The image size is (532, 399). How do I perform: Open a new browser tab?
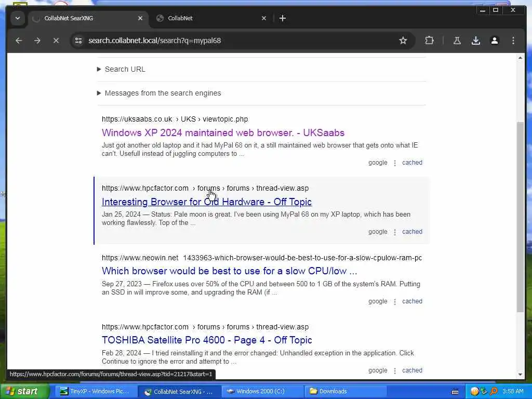pos(283,18)
